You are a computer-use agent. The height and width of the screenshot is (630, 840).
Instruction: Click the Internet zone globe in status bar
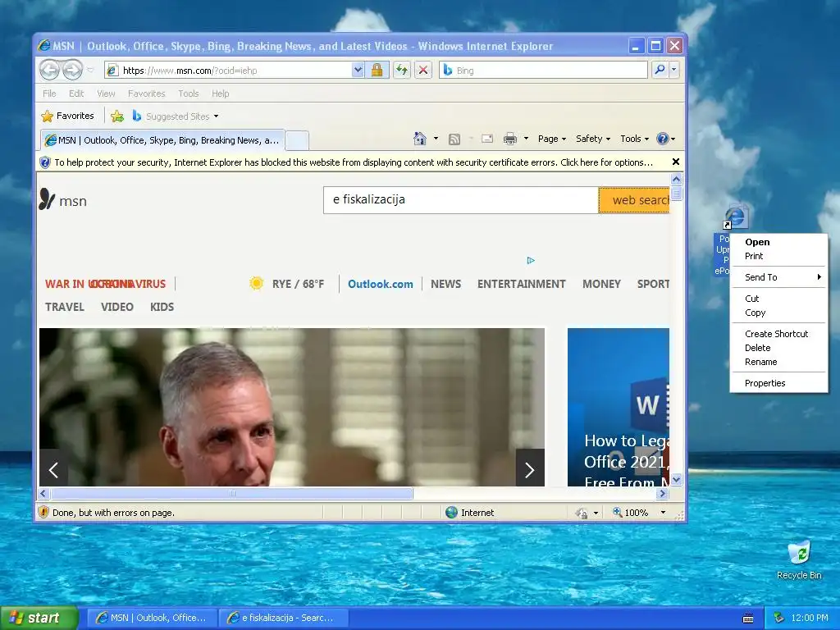pos(452,513)
